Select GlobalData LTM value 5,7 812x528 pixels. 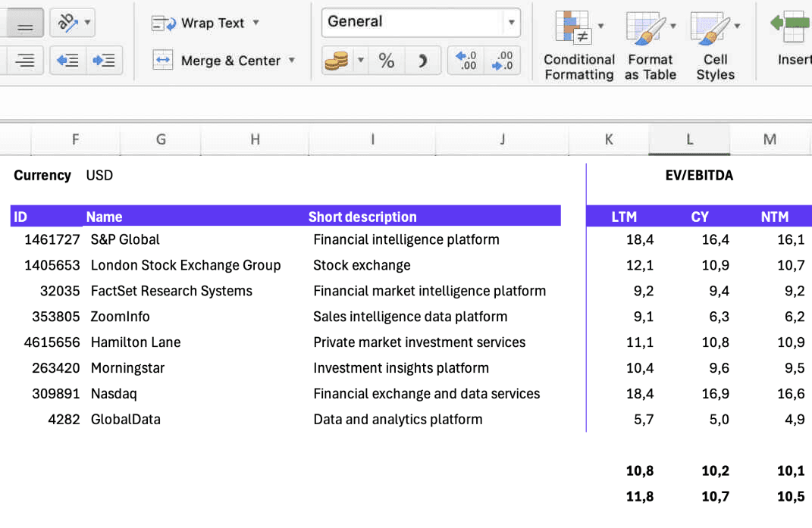pos(643,420)
